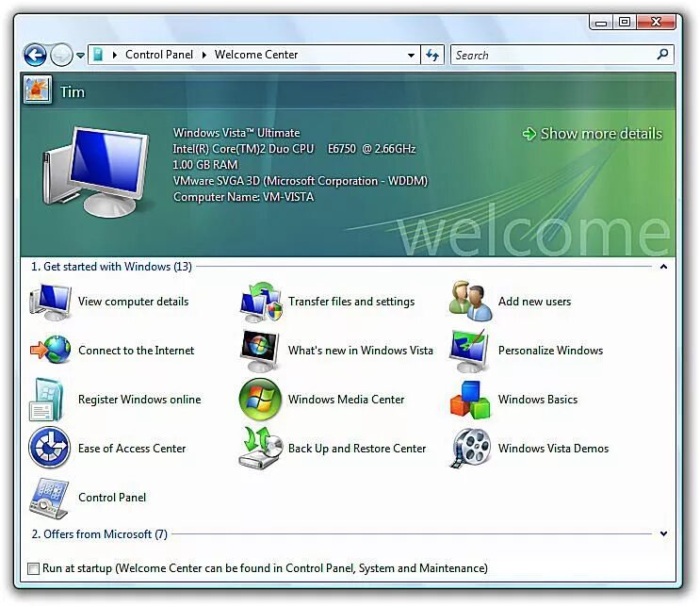The image size is (700, 606).
Task: Click the '2. Offers from Microsoft (7)' heading
Action: pos(99,534)
